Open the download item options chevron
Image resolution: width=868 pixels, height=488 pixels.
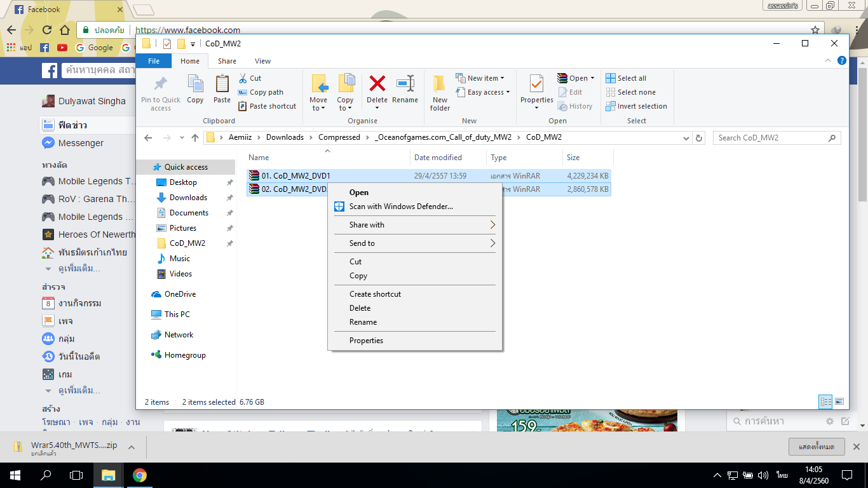click(x=132, y=447)
